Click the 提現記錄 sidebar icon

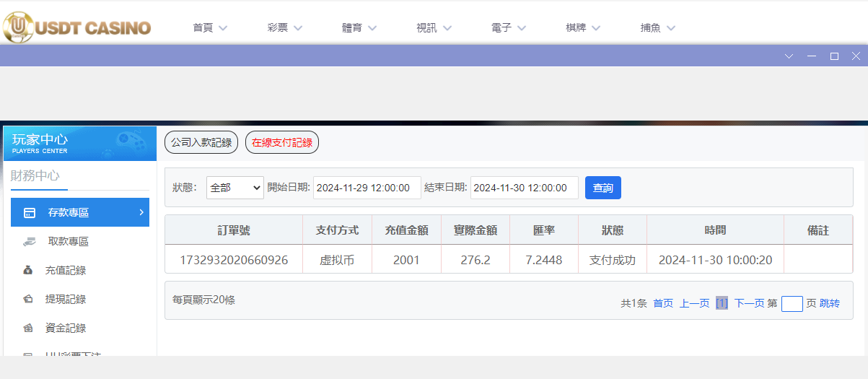[x=28, y=300]
